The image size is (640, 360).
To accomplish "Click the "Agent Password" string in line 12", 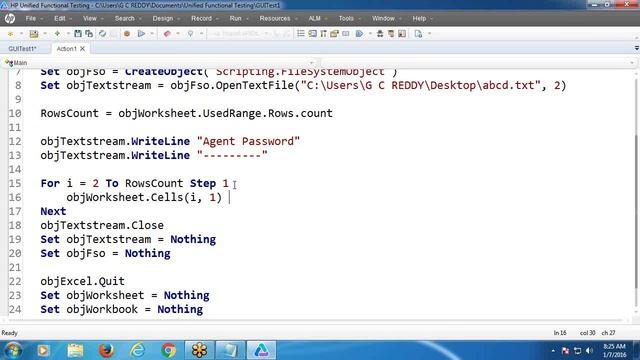I will pos(248,141).
